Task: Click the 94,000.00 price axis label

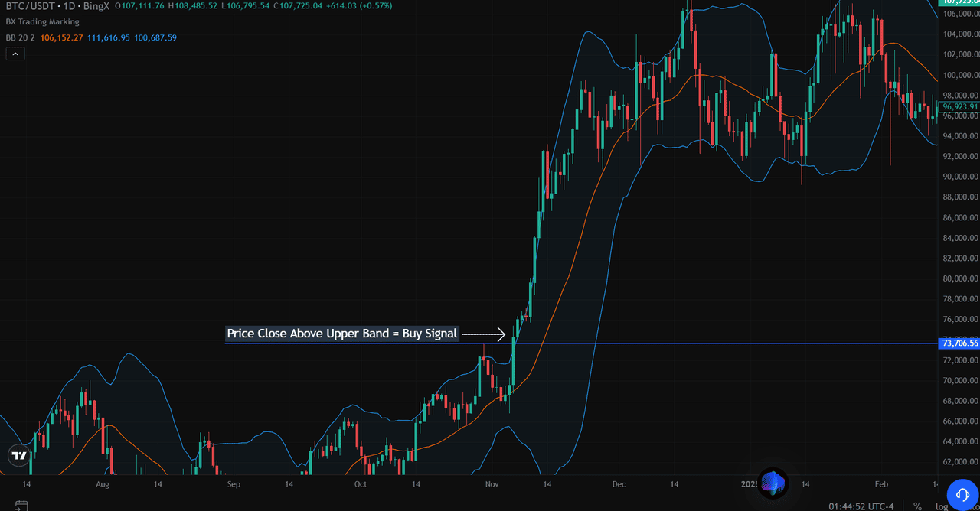Action: (x=960, y=136)
